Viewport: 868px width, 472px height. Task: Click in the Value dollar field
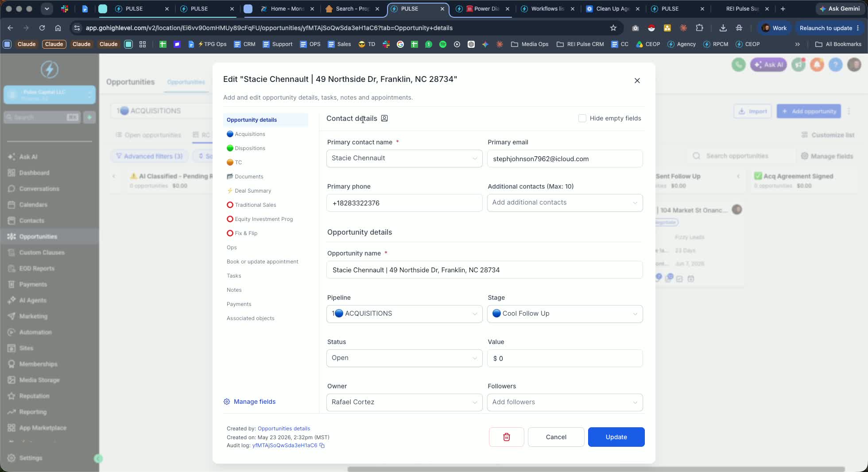565,358
